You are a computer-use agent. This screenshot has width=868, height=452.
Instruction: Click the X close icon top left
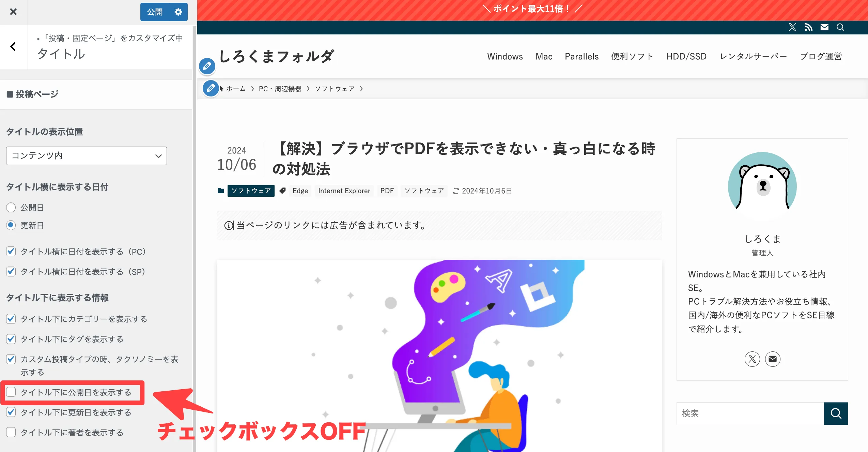(13, 12)
